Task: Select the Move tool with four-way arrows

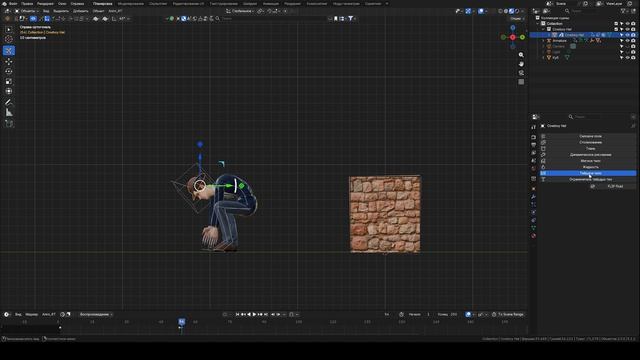Action: click(9, 61)
